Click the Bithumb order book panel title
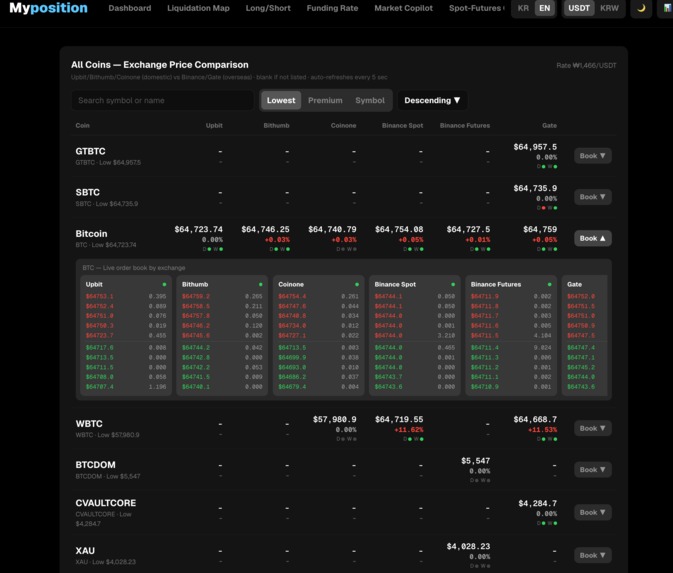 pyautogui.click(x=195, y=284)
